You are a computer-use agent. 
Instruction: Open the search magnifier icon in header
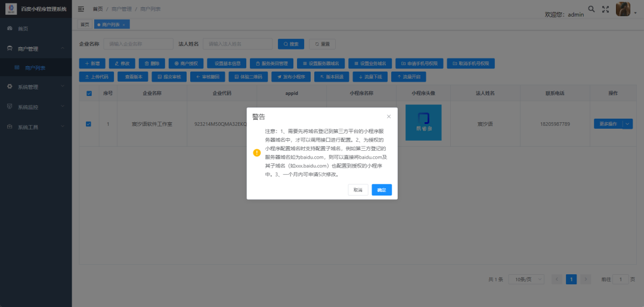point(592,9)
